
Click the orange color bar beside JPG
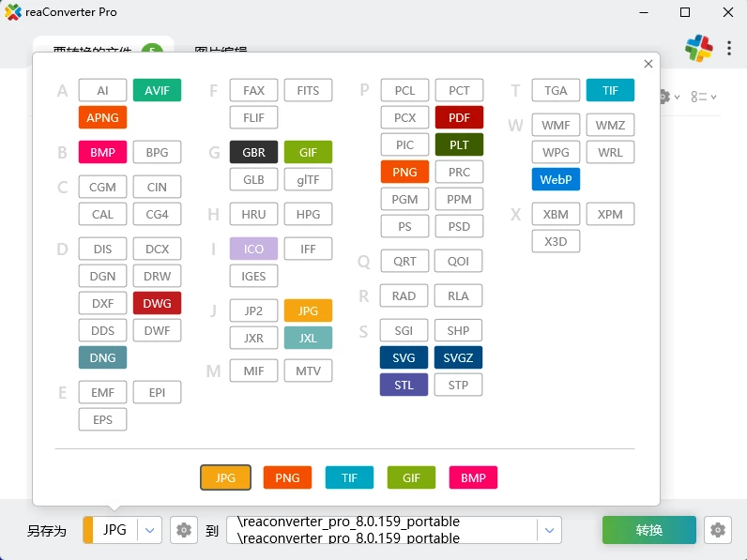(x=88, y=530)
